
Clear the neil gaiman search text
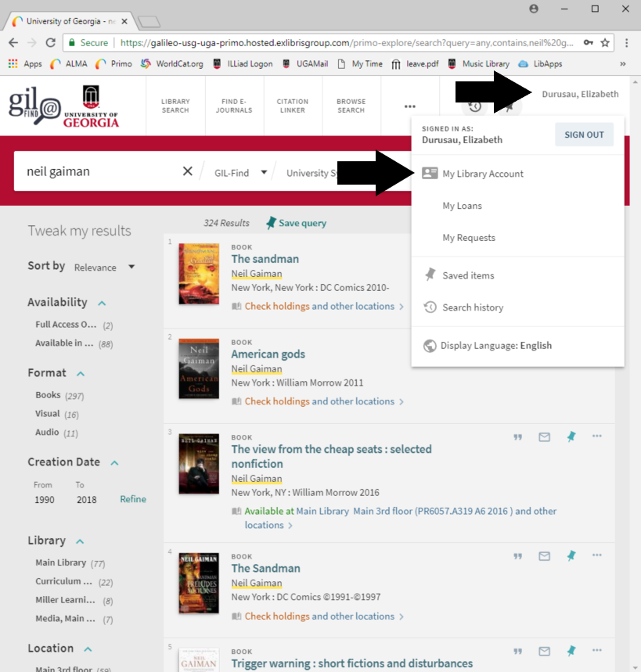[187, 172]
